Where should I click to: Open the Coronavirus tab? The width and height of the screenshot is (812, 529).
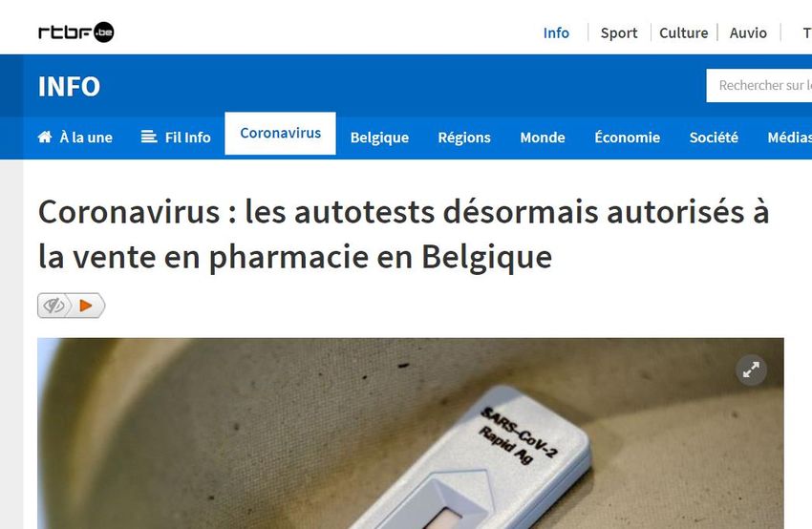280,134
